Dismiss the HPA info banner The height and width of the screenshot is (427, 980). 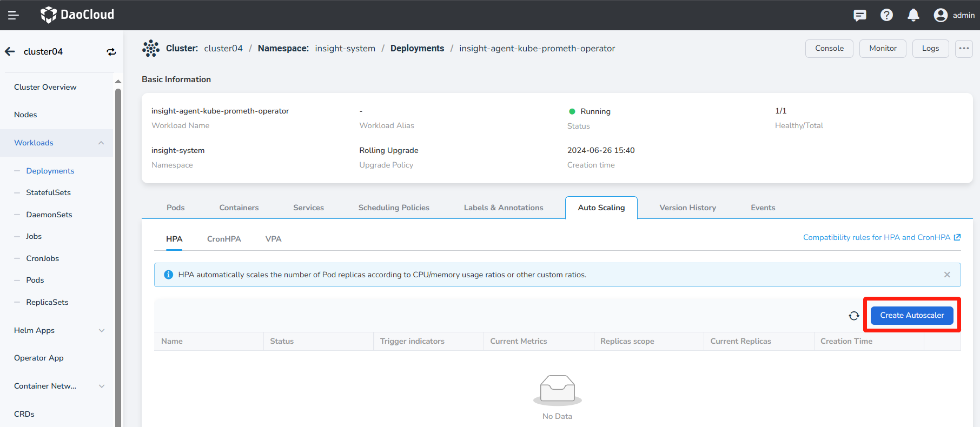pyautogui.click(x=947, y=275)
